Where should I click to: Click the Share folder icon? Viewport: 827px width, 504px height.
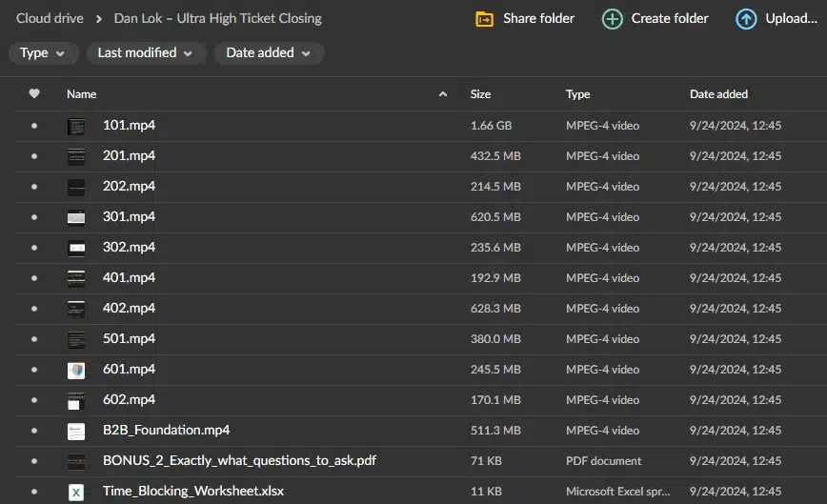tap(484, 19)
